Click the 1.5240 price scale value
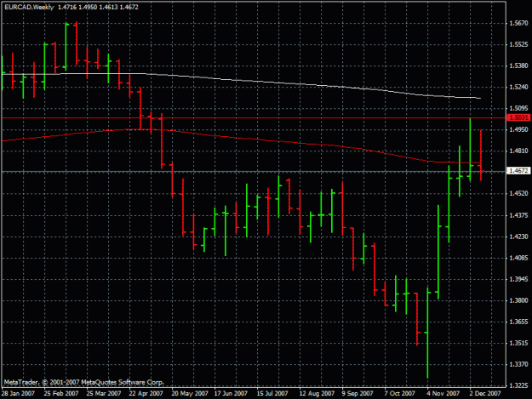This screenshot has width=532, height=399. (518, 87)
